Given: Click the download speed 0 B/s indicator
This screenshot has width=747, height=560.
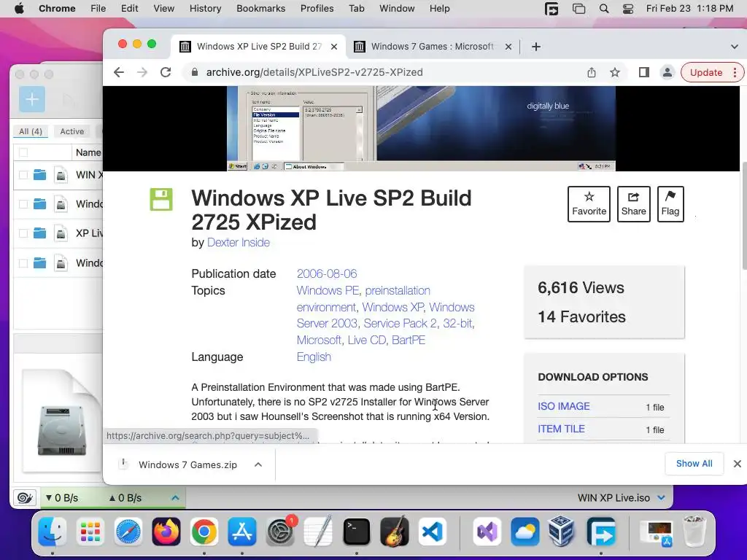Looking at the screenshot, I should click(61, 498).
